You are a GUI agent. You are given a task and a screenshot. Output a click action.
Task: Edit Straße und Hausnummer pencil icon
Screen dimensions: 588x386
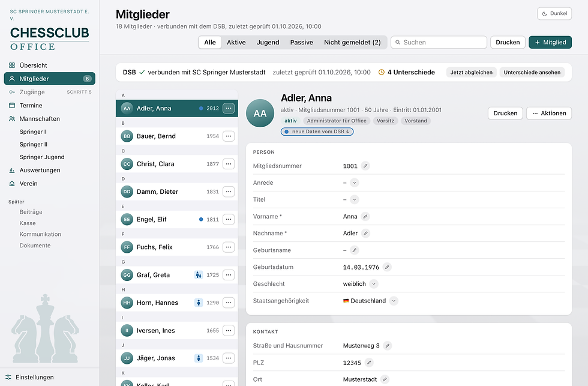pos(388,346)
